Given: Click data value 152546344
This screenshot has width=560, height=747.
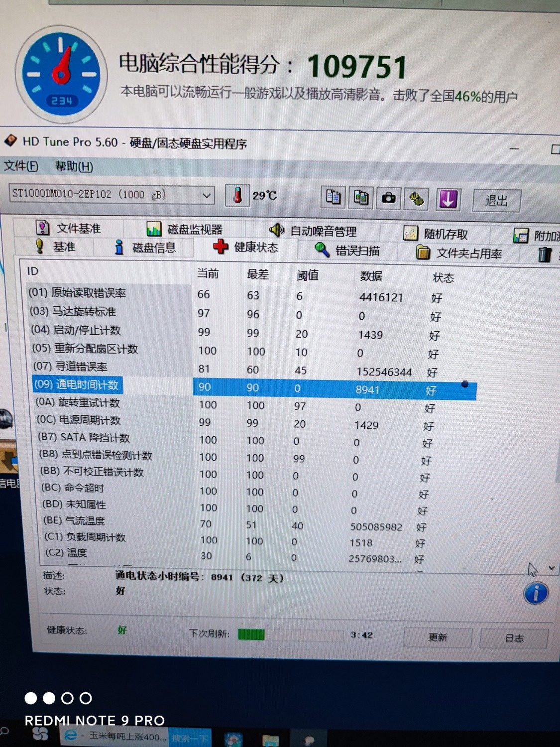Looking at the screenshot, I should pos(384,372).
